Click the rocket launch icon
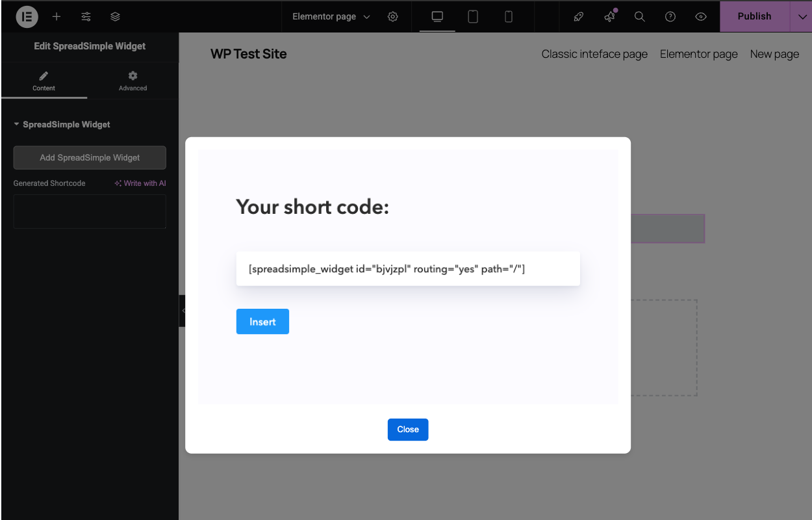812x520 pixels. (x=578, y=16)
